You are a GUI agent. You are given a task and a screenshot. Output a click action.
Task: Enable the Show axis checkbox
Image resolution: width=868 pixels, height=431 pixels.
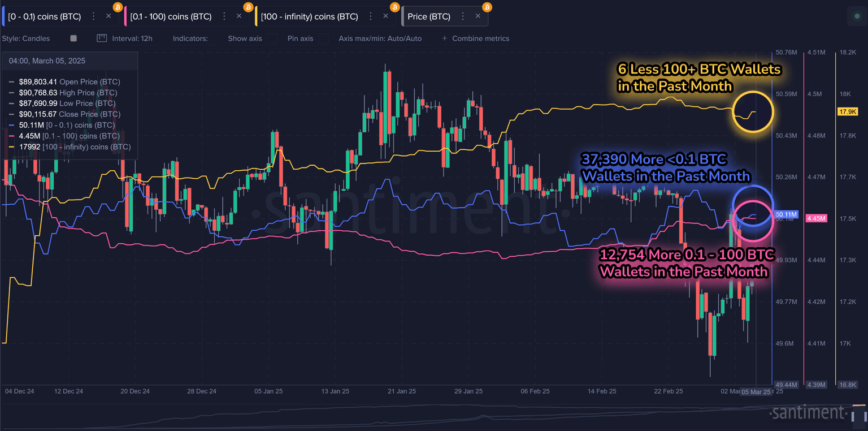tap(272, 38)
